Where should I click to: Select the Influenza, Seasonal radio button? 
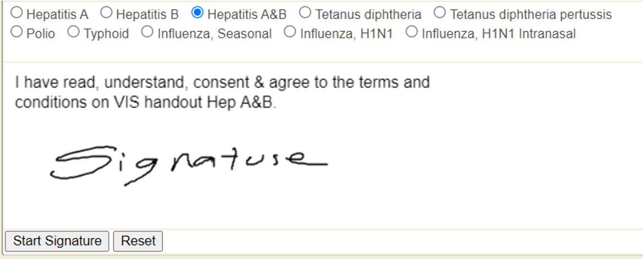pyautogui.click(x=147, y=32)
